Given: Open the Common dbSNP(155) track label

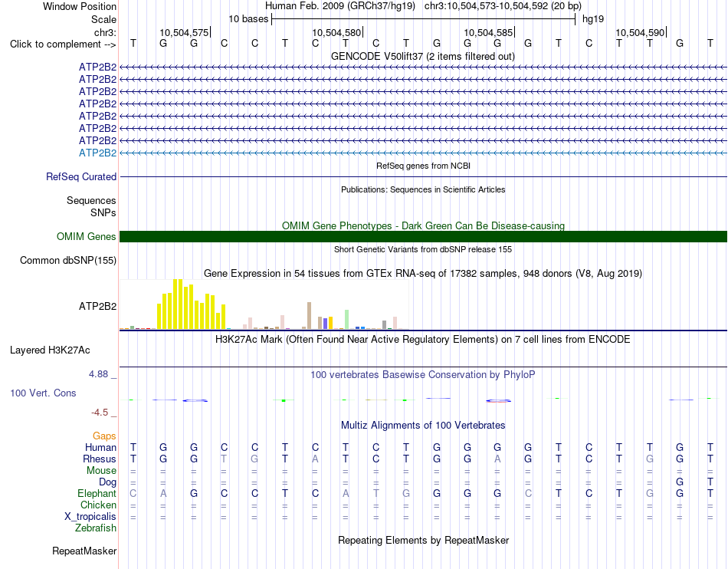Looking at the screenshot, I should click(x=68, y=260).
